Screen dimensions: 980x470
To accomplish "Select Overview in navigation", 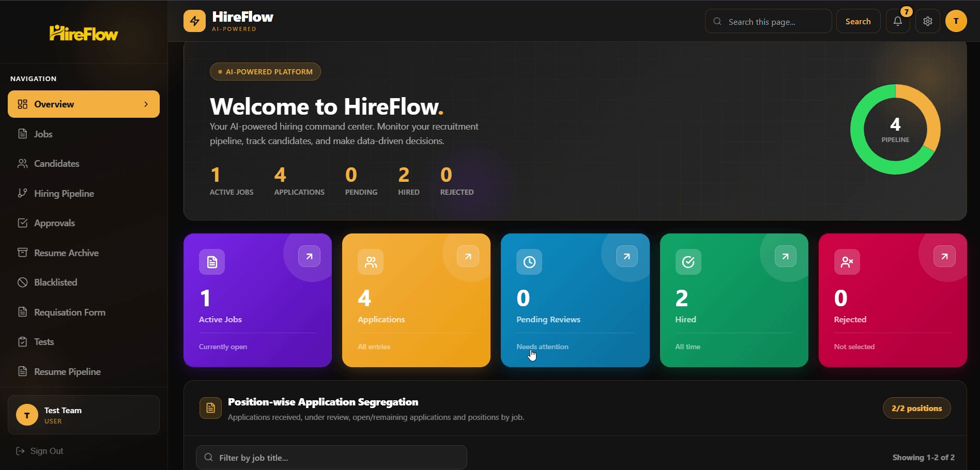I will click(x=84, y=104).
